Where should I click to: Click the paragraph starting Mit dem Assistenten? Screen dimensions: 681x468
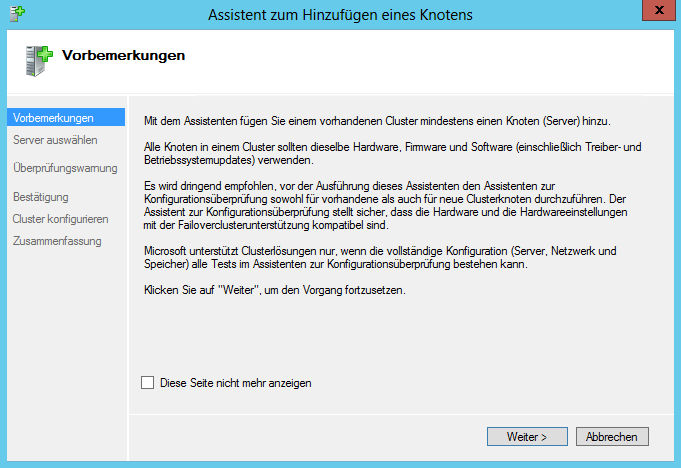(377, 121)
